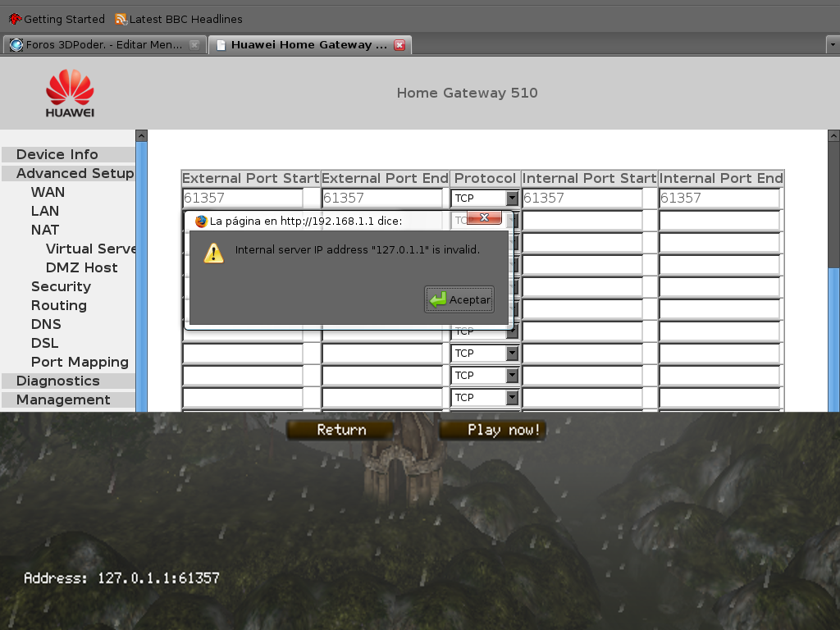
Task: Switch to Foros 3DPoder tab
Action: pyautogui.click(x=104, y=45)
